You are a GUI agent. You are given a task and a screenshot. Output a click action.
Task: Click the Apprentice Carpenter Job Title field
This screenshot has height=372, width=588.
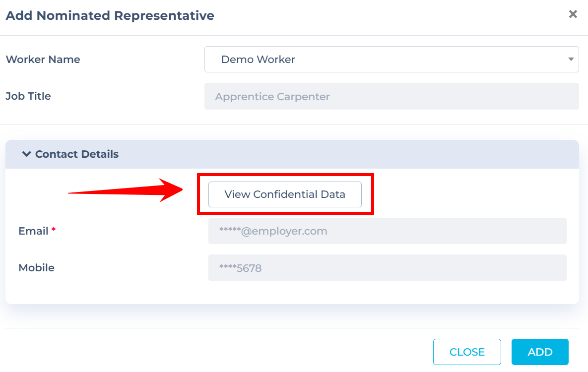tap(392, 96)
